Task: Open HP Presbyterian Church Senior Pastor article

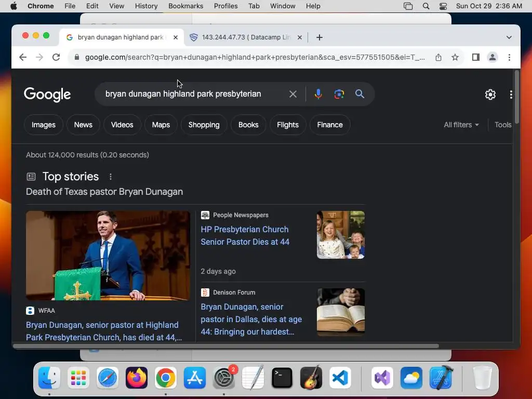Action: point(245,235)
